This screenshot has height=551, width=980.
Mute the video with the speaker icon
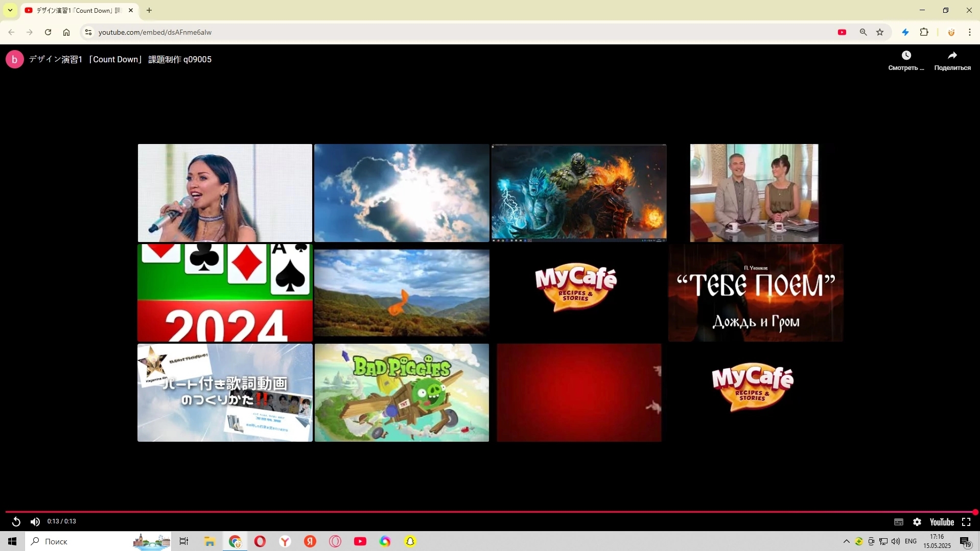click(x=35, y=521)
